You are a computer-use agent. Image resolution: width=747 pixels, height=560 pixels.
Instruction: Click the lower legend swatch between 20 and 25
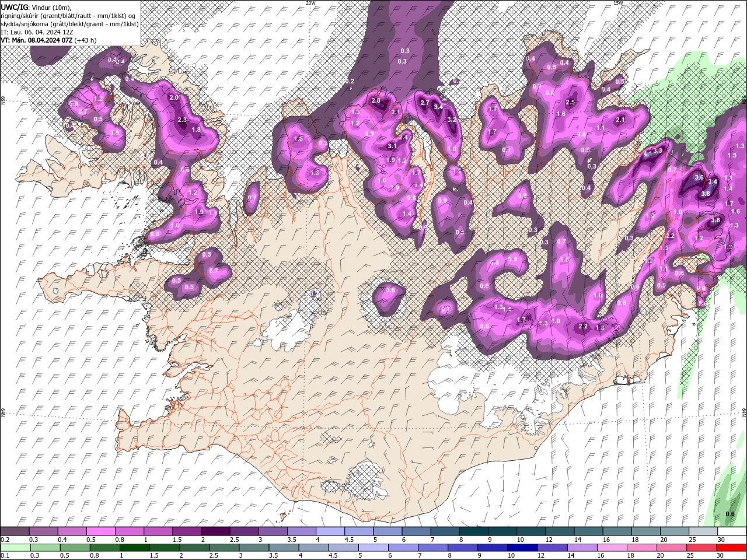(x=671, y=548)
